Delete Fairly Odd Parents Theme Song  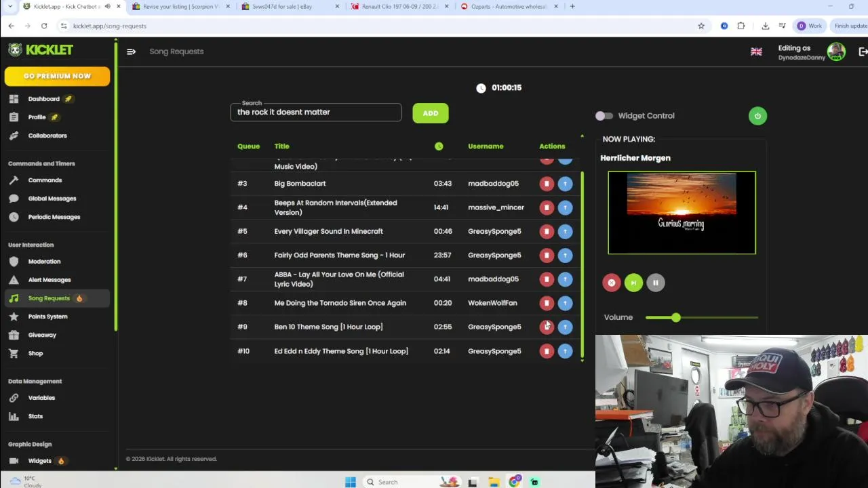tap(547, 255)
